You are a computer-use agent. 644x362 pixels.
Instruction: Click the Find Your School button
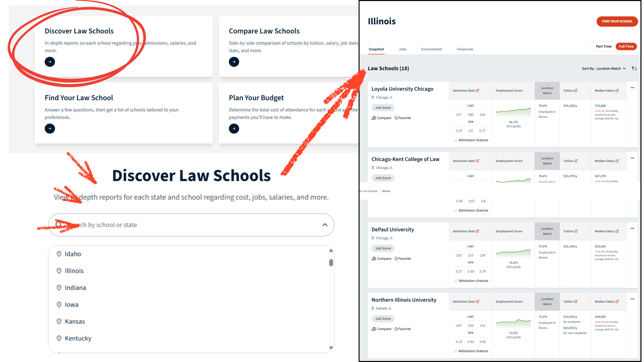[617, 21]
